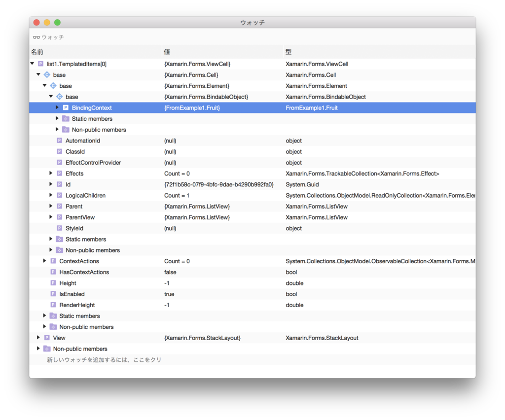Click the glasses icon in the watch pad header

(x=36, y=37)
